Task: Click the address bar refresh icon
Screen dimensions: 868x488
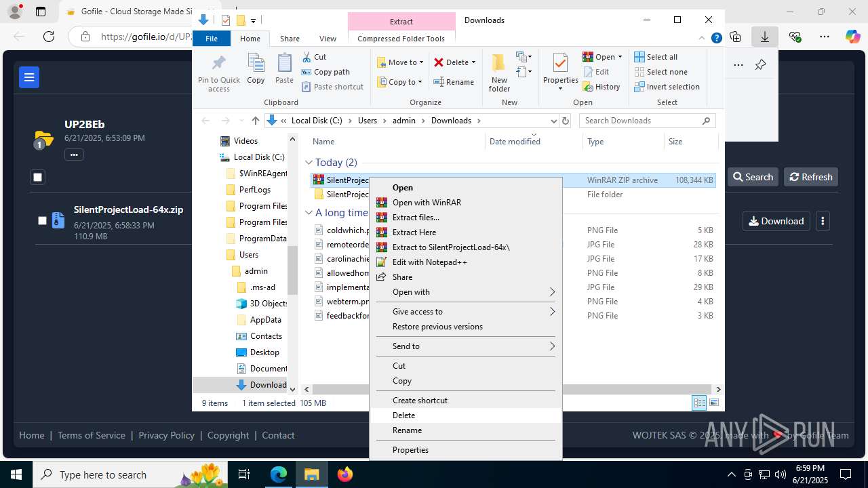Action: [566, 121]
